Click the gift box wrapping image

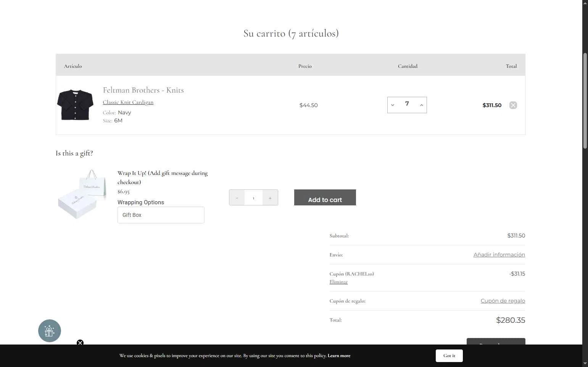(x=82, y=194)
